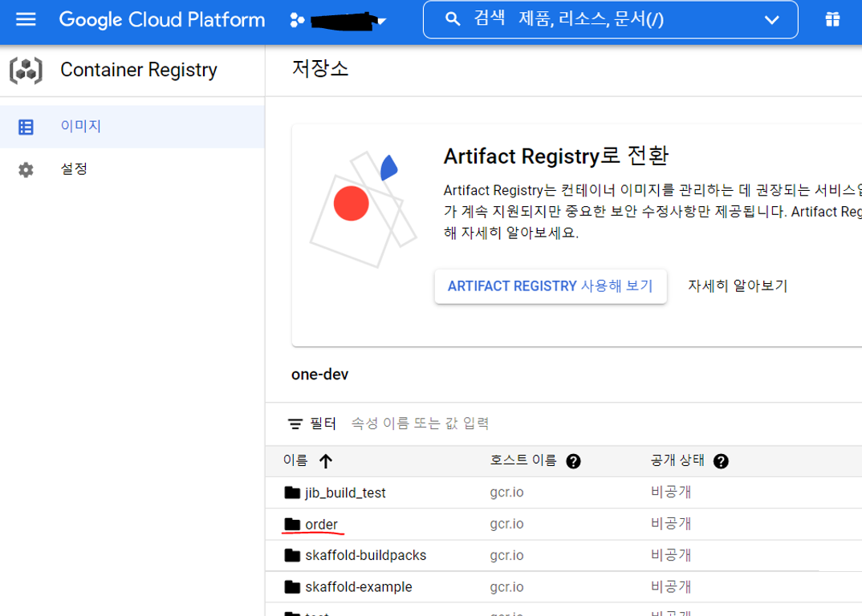Image resolution: width=862 pixels, height=616 pixels.
Task: Open the skaffold-buildpacks repository
Action: (365, 556)
